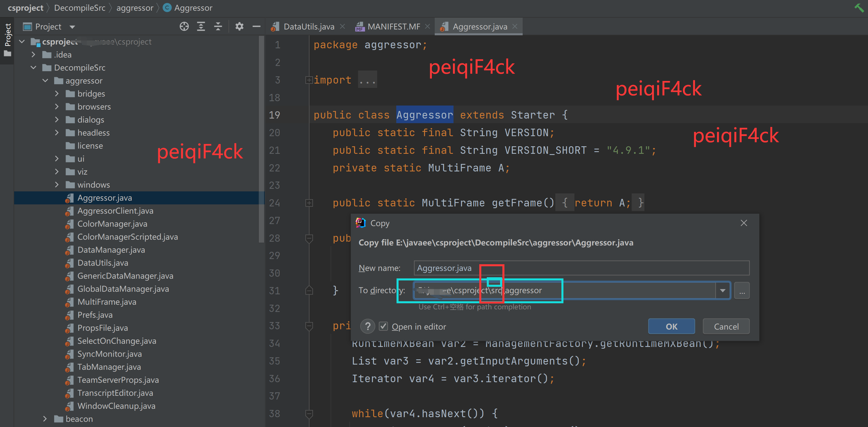Collapse the csproject root node
Viewport: 868px width, 427px height.
click(x=22, y=42)
